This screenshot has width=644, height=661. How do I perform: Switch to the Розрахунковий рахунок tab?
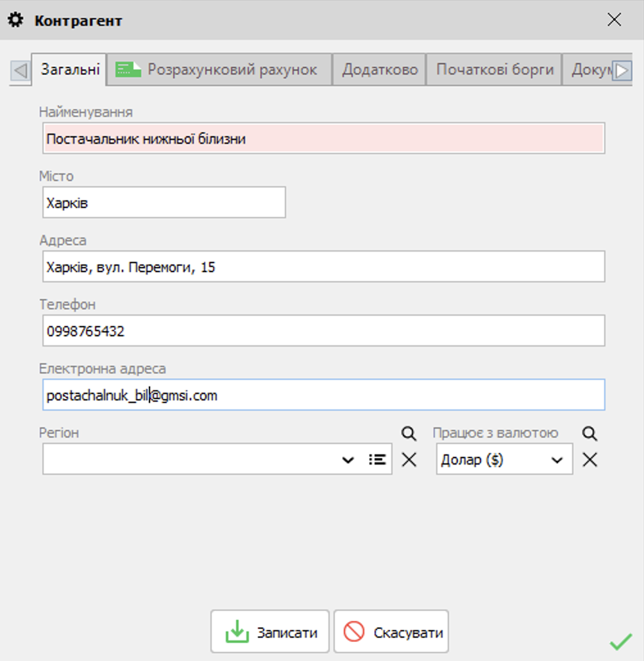tap(219, 69)
